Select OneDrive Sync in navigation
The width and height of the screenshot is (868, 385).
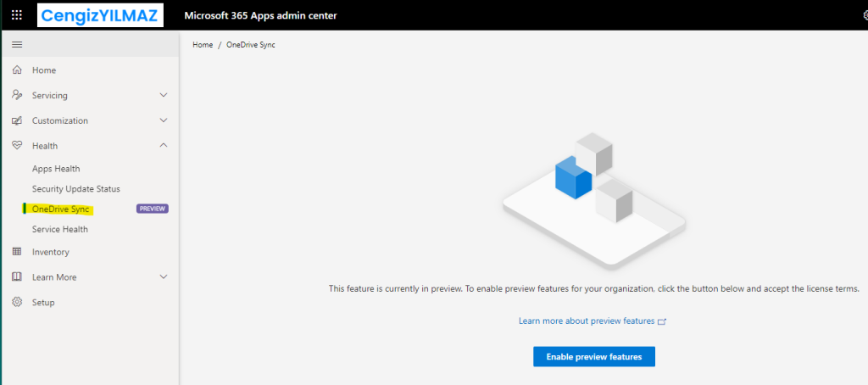[60, 209]
